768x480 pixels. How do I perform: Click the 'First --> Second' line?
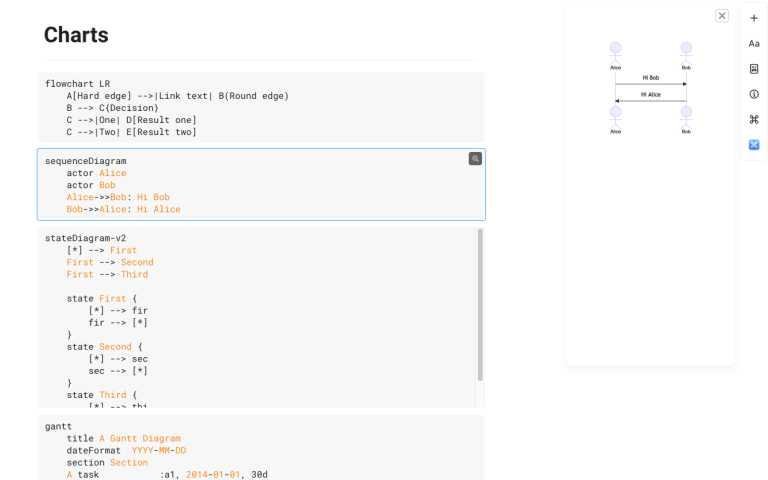(x=110, y=262)
